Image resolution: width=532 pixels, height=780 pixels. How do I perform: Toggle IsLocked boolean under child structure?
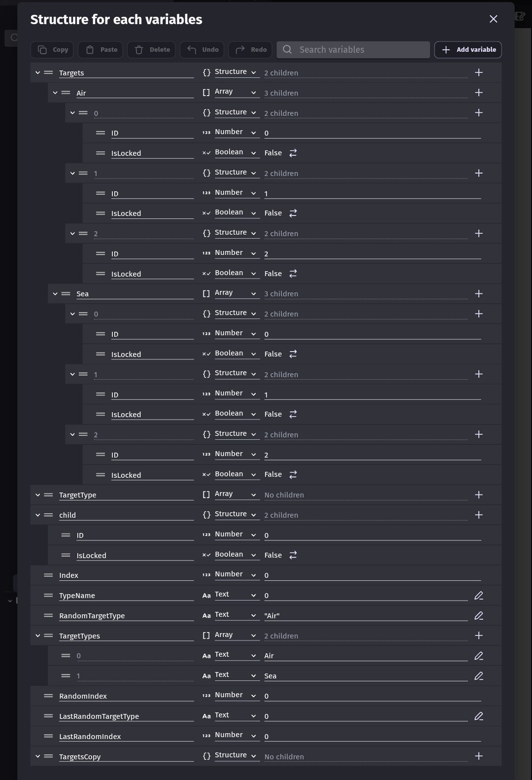point(293,555)
